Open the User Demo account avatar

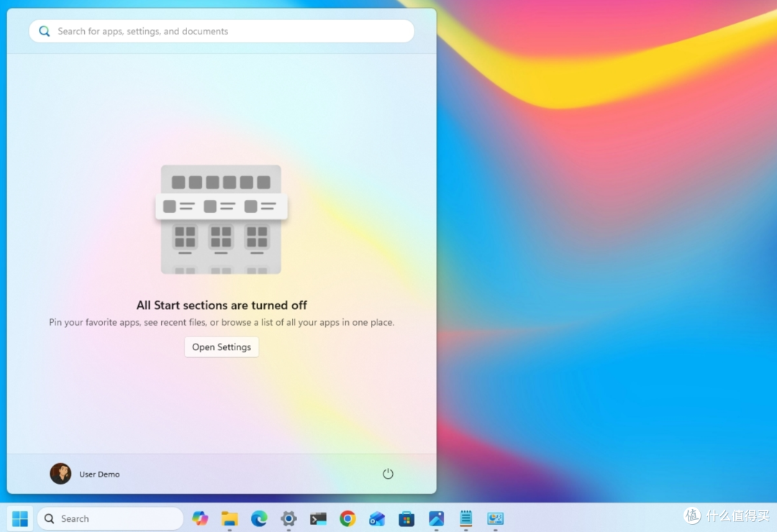click(60, 474)
